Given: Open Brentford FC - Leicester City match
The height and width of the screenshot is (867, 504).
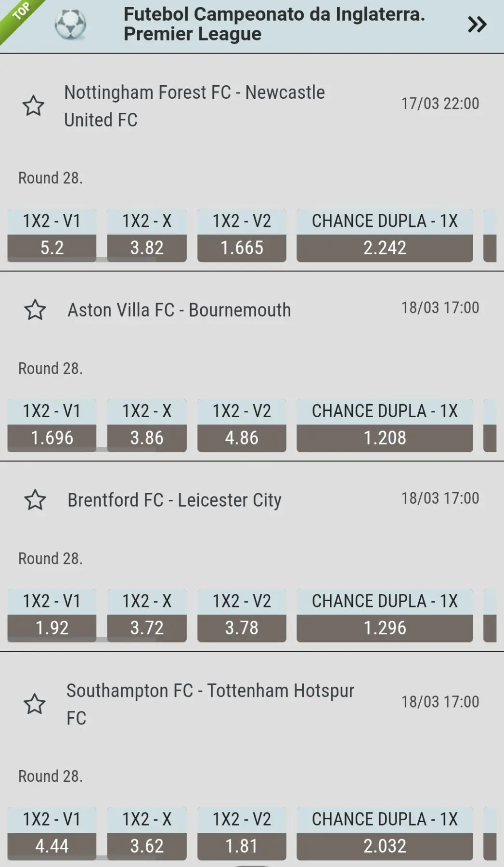Looking at the screenshot, I should pyautogui.click(x=174, y=500).
